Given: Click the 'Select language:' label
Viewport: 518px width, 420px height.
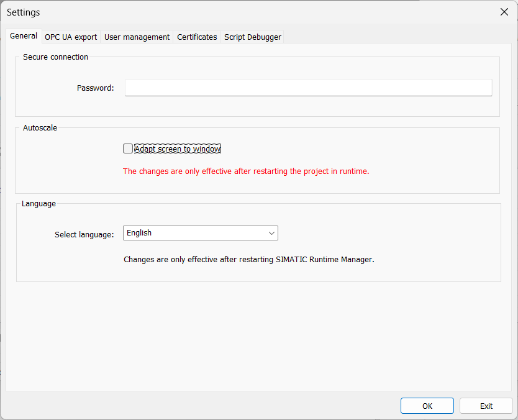Looking at the screenshot, I should point(84,235).
